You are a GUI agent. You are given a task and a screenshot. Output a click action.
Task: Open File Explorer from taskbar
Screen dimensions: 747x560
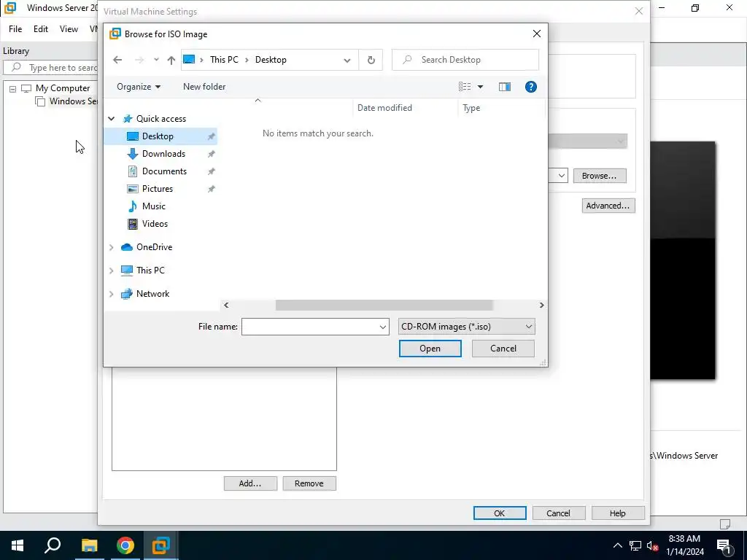(x=89, y=545)
